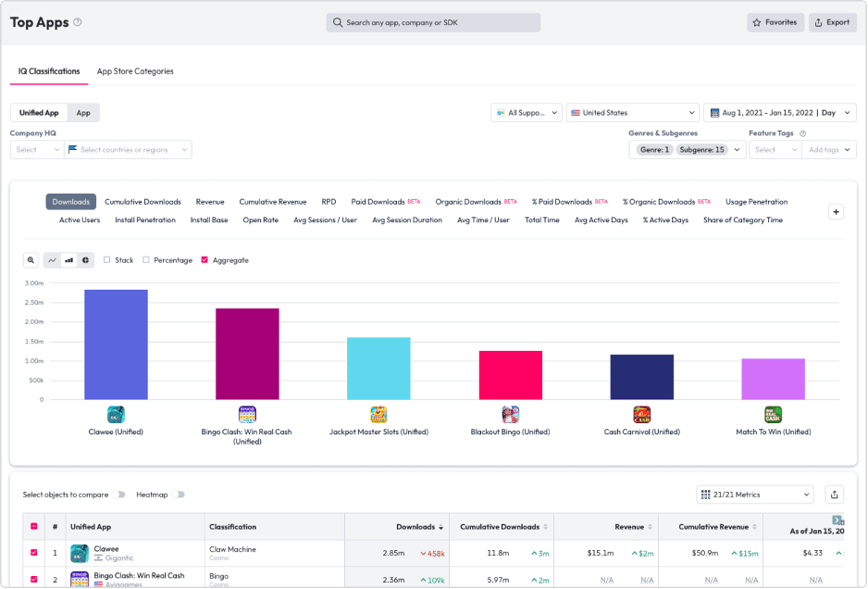Select the Unified App segment
The width and height of the screenshot is (868, 589).
39,112
